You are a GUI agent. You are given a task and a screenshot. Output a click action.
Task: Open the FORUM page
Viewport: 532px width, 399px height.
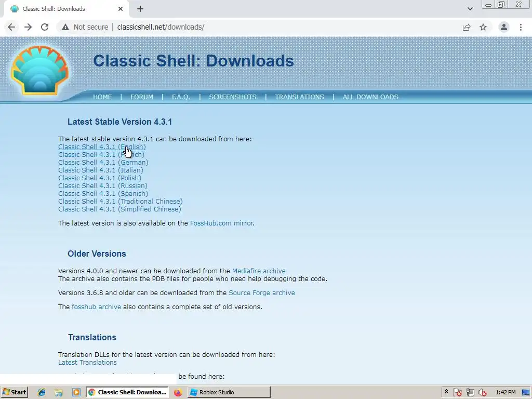142,97
